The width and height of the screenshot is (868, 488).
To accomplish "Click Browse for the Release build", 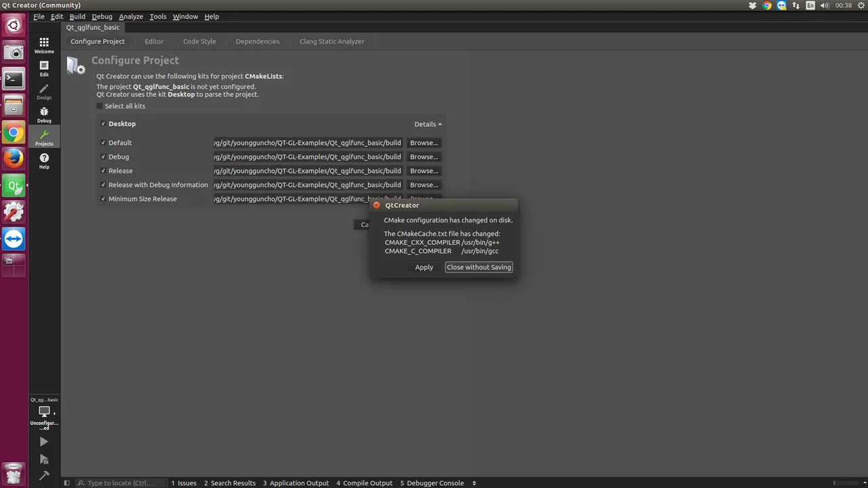I will [424, 171].
